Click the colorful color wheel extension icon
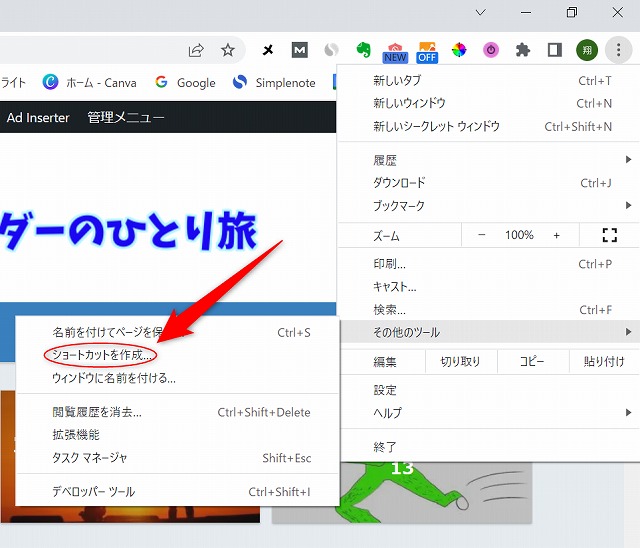The height and width of the screenshot is (548, 640). click(x=459, y=50)
